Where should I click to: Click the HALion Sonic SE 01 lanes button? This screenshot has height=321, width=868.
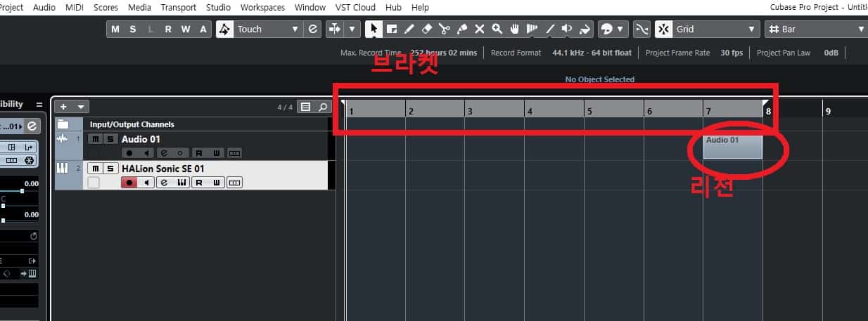235,183
